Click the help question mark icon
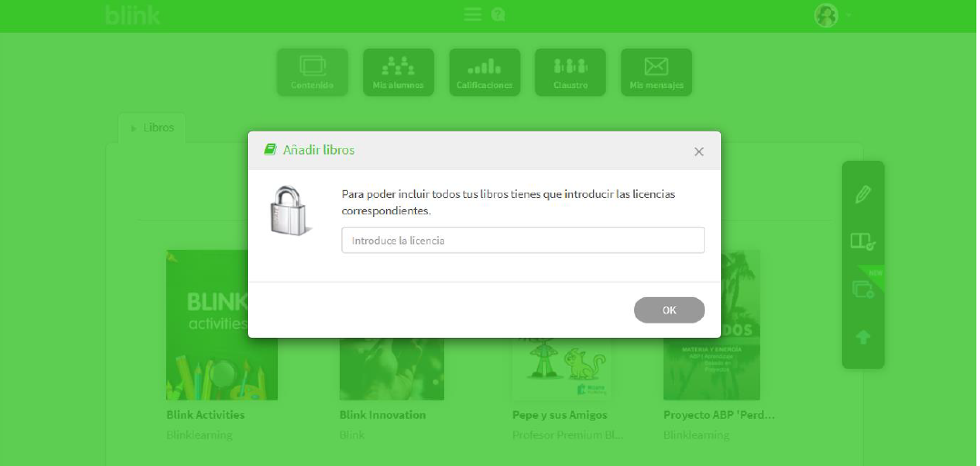Screen dimensions: 980x466 click(498, 15)
